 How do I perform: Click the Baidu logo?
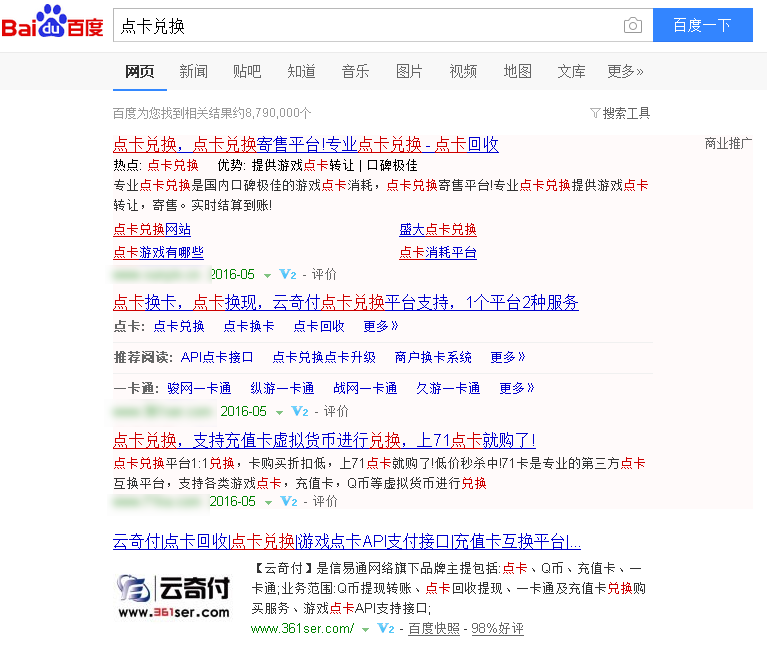click(x=52, y=22)
